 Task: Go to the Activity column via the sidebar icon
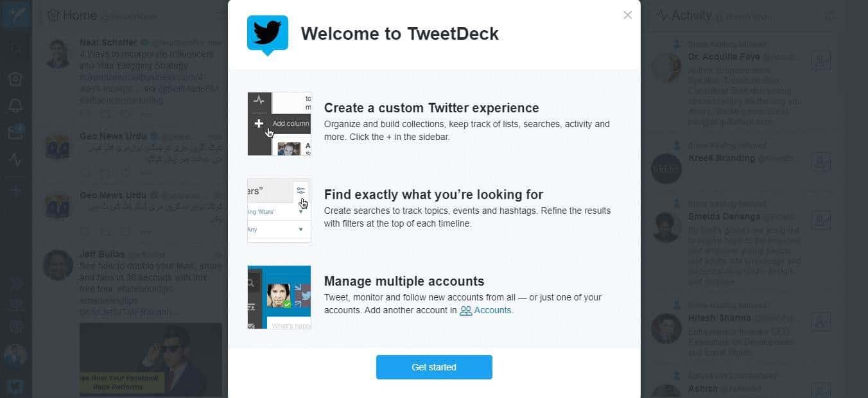tap(15, 159)
